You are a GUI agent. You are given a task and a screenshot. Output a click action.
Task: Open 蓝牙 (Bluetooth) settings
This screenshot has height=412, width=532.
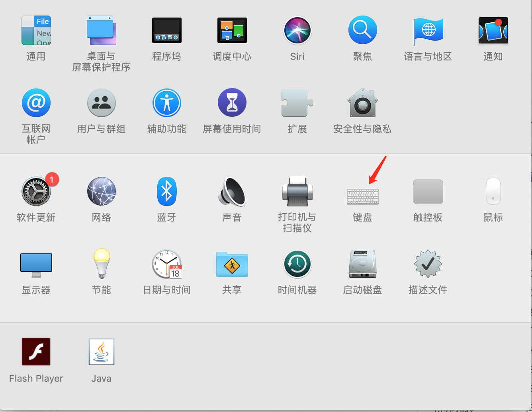pos(166,191)
